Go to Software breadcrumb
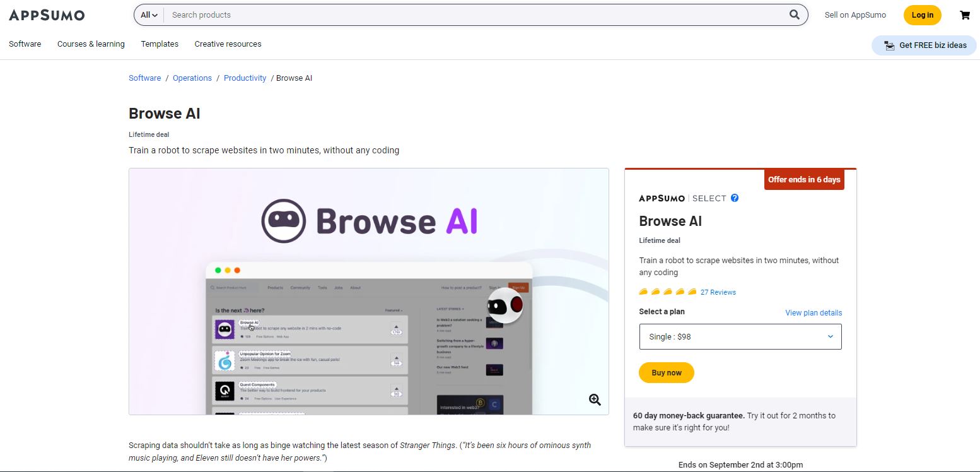980x472 pixels. point(145,78)
